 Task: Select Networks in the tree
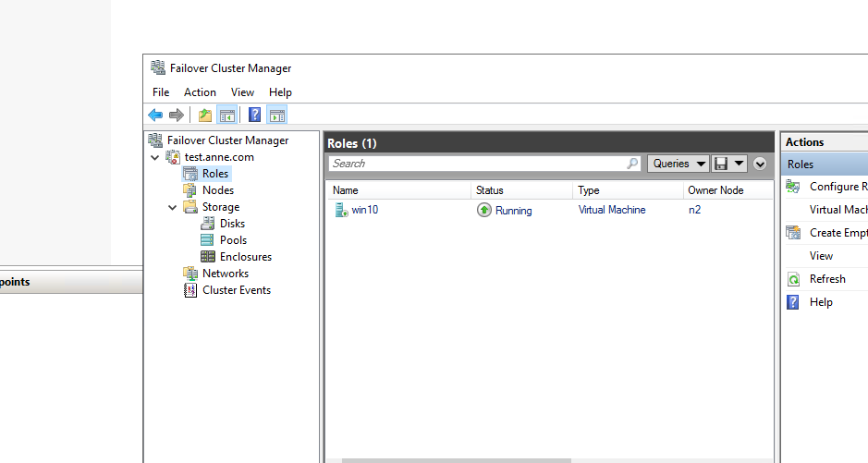click(226, 274)
